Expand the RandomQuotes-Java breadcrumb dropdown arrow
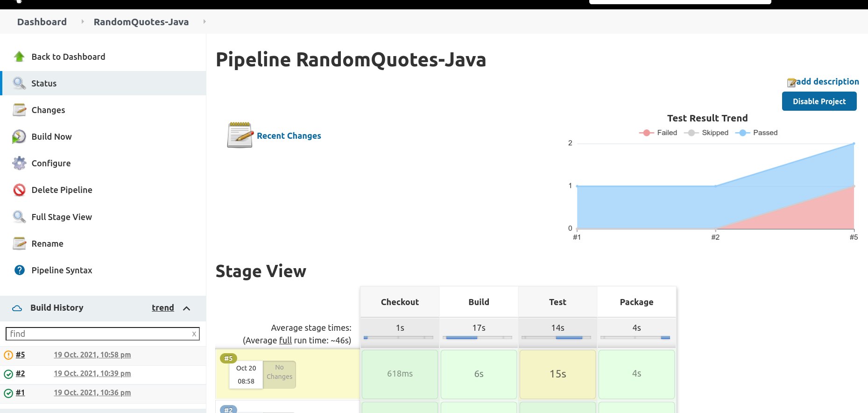Viewport: 868px width, 413px height. click(x=205, y=21)
